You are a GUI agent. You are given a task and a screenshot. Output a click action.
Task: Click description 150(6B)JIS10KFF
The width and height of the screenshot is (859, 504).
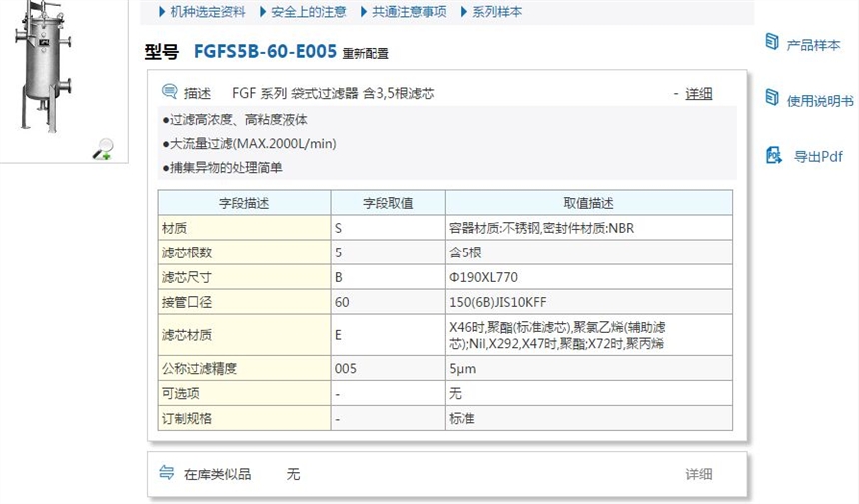498,302
